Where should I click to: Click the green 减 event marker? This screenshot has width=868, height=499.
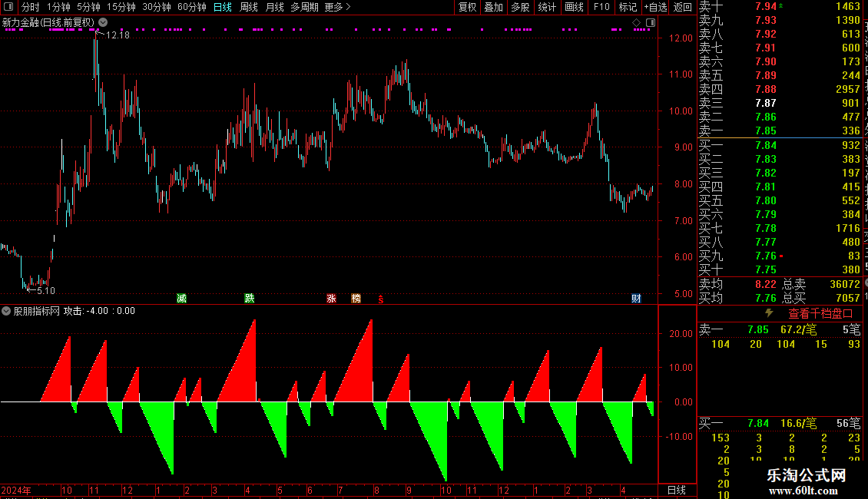point(181,298)
